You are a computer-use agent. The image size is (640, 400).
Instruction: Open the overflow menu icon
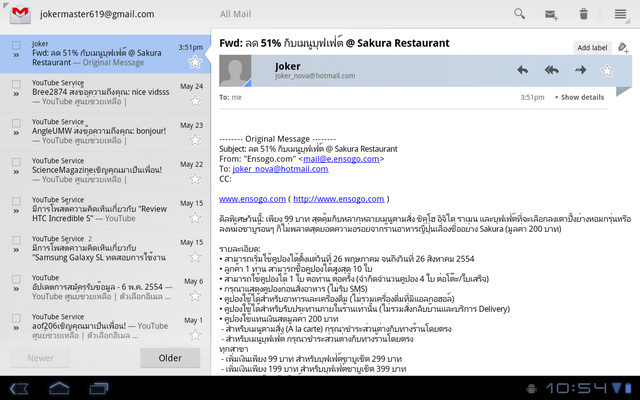tap(620, 14)
